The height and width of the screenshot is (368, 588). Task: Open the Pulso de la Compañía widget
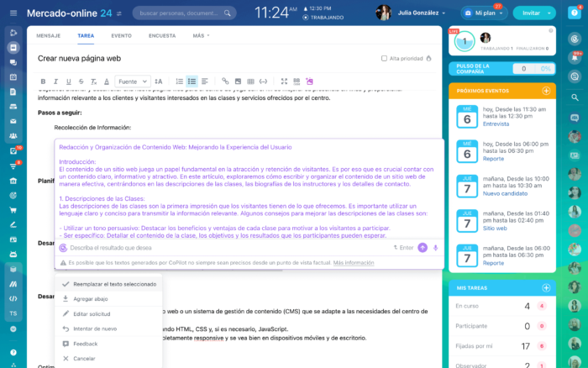502,69
